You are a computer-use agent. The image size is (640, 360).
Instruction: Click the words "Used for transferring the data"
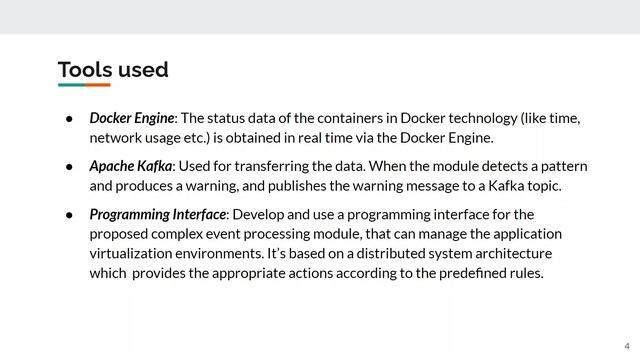coord(271,166)
